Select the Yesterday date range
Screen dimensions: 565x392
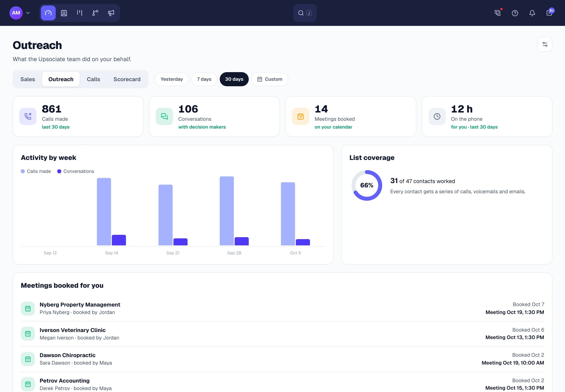[172, 79]
